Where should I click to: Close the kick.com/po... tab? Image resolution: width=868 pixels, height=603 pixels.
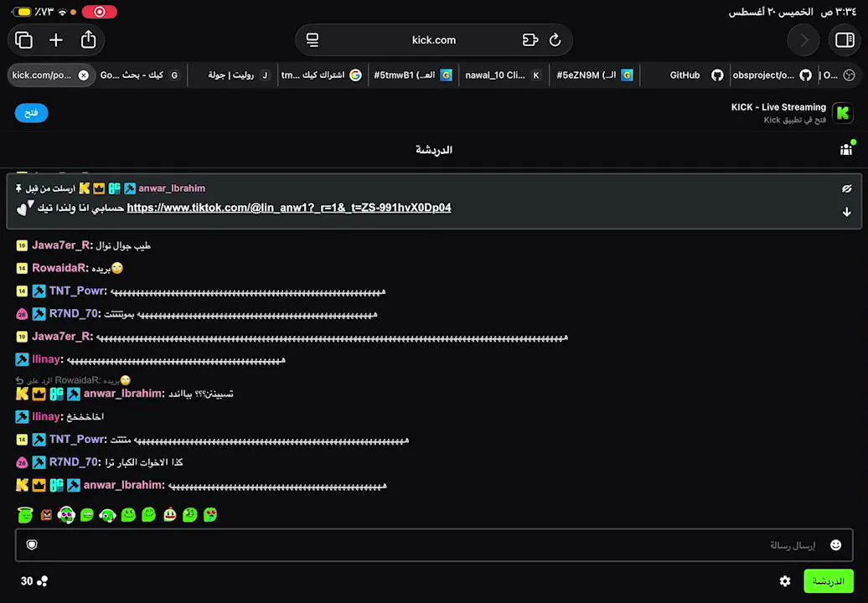click(84, 75)
